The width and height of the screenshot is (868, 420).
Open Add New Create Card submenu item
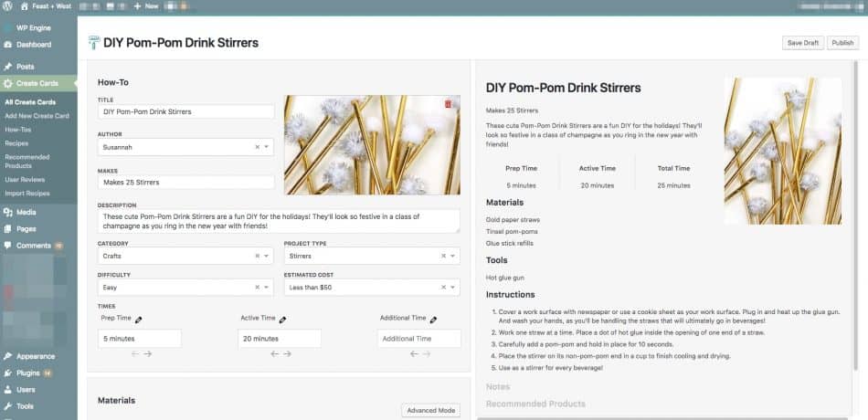[x=37, y=116]
